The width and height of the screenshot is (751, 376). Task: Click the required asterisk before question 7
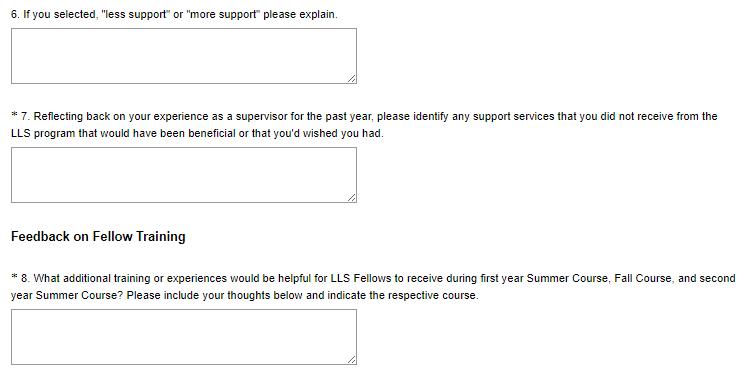click(14, 115)
